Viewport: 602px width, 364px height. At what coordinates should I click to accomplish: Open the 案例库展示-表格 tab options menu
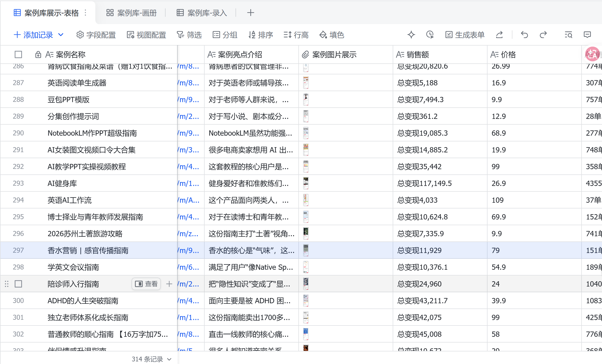coord(85,13)
